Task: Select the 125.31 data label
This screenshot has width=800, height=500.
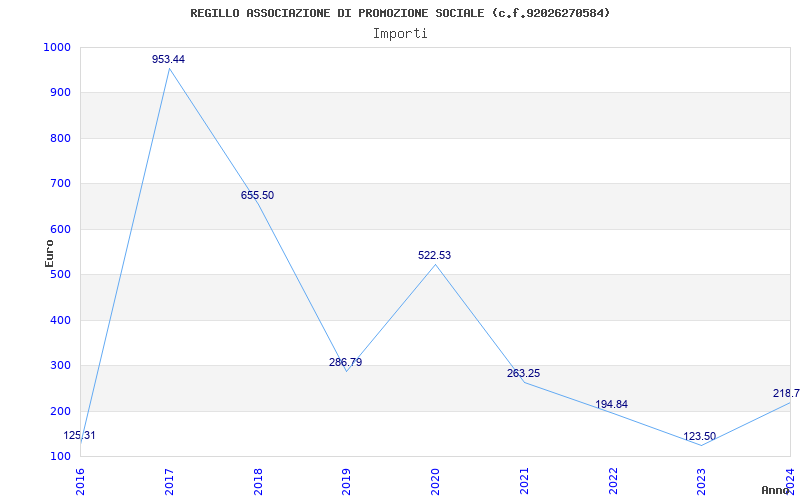Action: point(80,436)
